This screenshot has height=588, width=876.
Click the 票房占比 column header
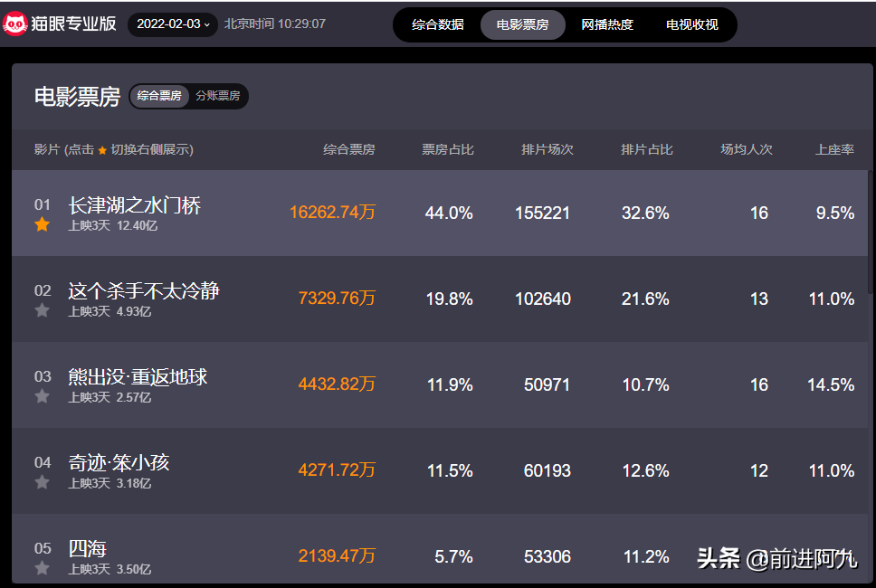coord(448,149)
